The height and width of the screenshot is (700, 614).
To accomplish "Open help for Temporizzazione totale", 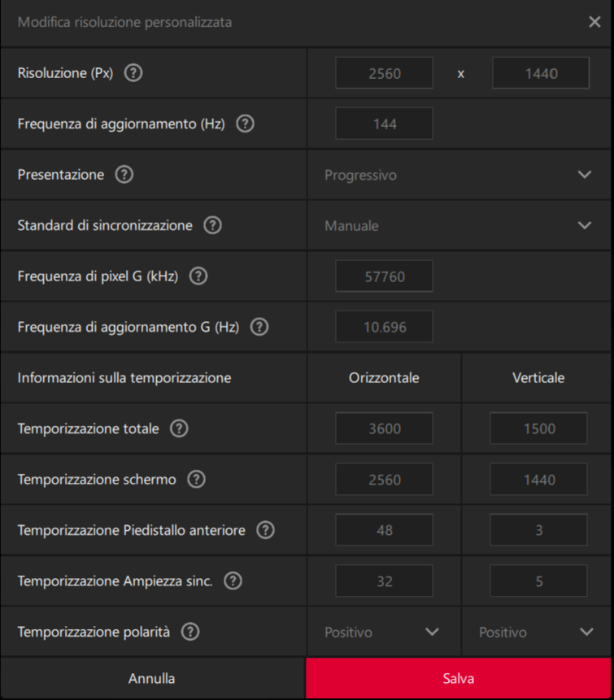I will click(x=178, y=428).
